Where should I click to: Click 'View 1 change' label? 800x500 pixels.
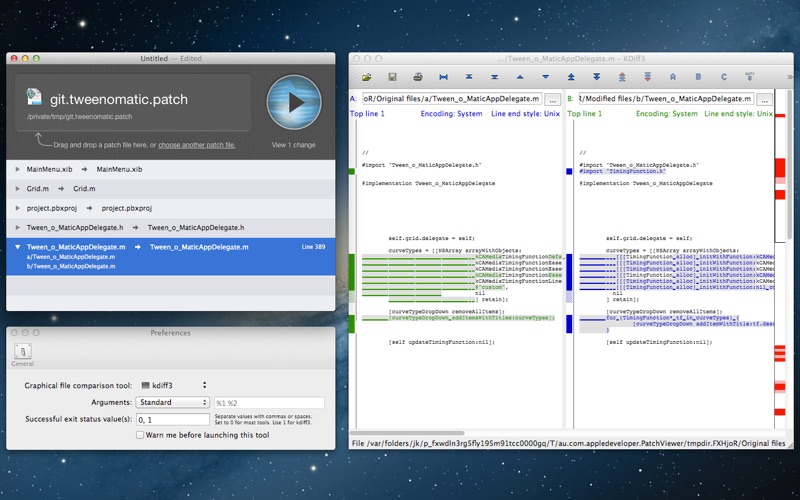click(x=293, y=145)
